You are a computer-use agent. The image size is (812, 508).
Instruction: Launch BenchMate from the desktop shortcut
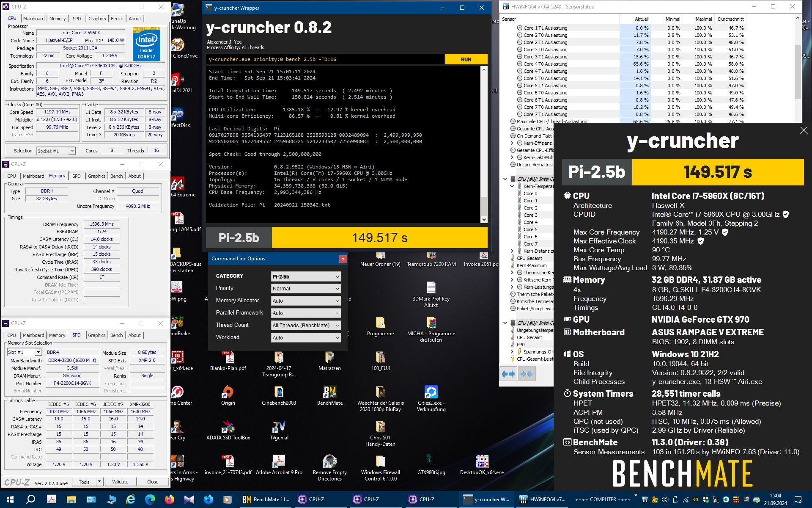(330, 395)
